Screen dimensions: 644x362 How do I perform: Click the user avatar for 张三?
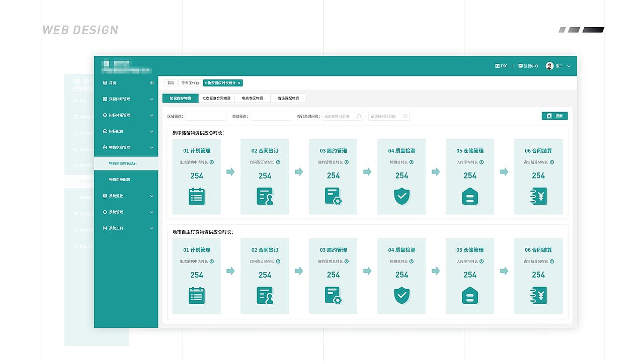pos(549,66)
